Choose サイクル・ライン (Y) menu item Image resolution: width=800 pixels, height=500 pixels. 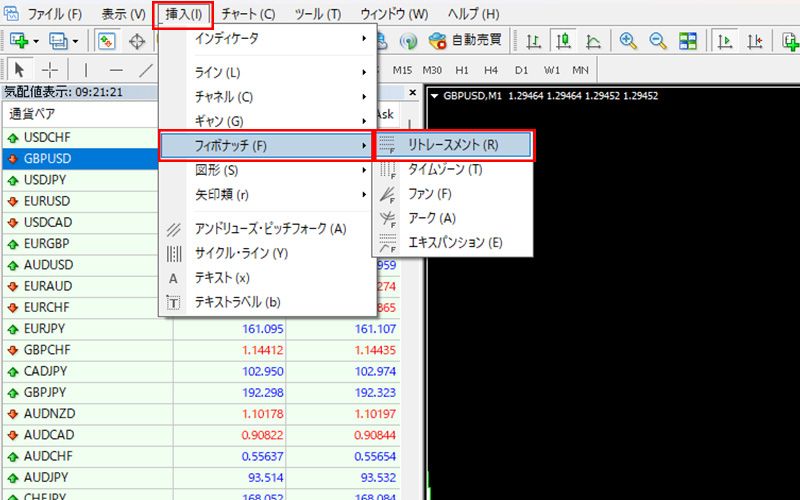coord(268,254)
